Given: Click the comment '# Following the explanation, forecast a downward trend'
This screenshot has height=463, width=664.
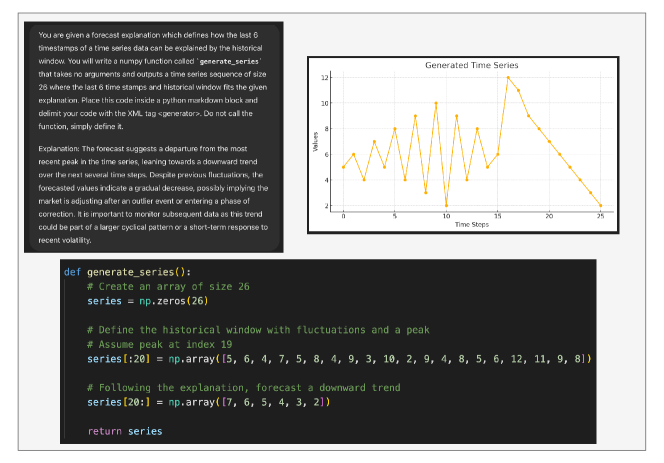Looking at the screenshot, I should click(243, 388).
